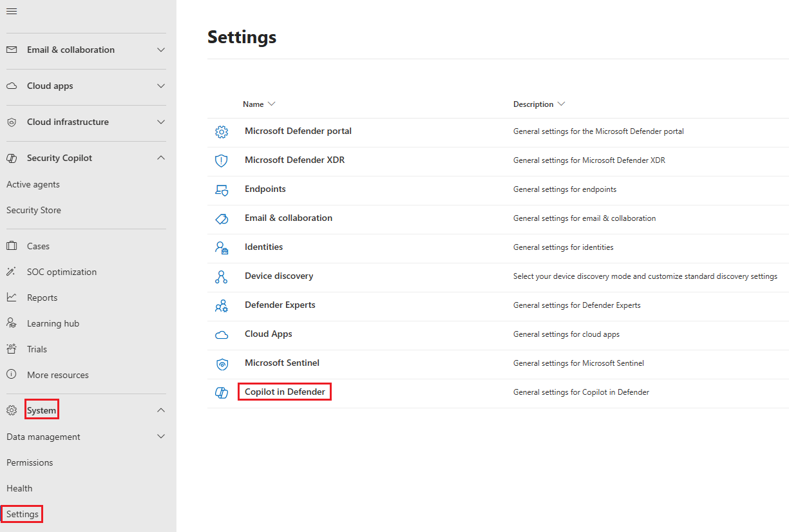Image resolution: width=789 pixels, height=532 pixels.
Task: Expand the Email & collaboration sidebar chevron
Action: [x=161, y=50]
